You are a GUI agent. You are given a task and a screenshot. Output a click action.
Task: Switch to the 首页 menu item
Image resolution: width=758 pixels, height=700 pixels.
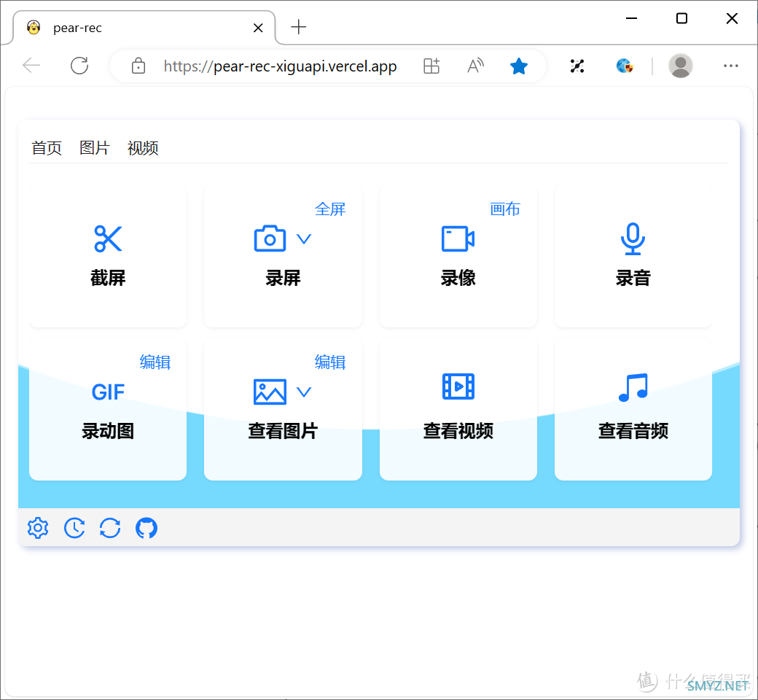tap(47, 147)
